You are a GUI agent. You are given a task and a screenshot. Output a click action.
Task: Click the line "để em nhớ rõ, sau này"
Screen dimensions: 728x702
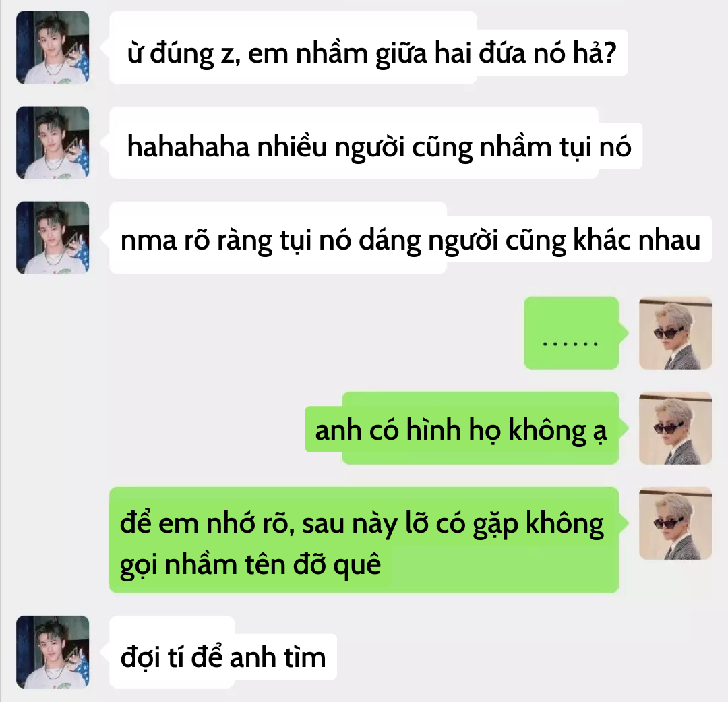362,523
